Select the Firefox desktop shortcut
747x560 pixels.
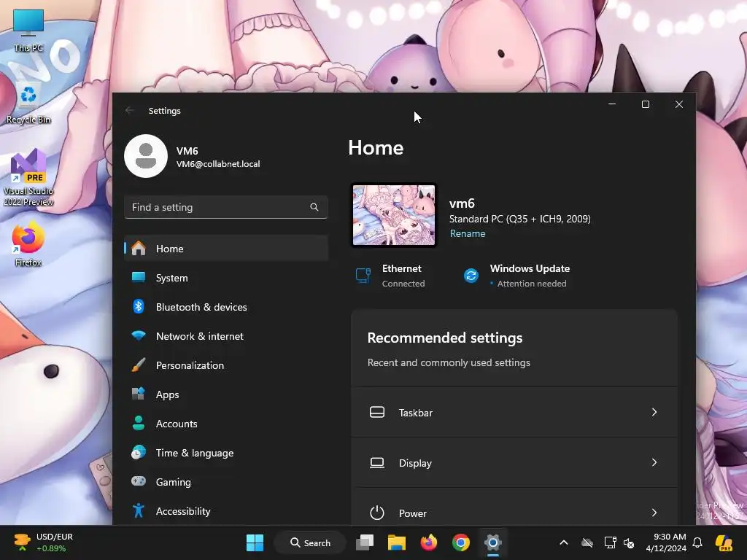(x=28, y=244)
